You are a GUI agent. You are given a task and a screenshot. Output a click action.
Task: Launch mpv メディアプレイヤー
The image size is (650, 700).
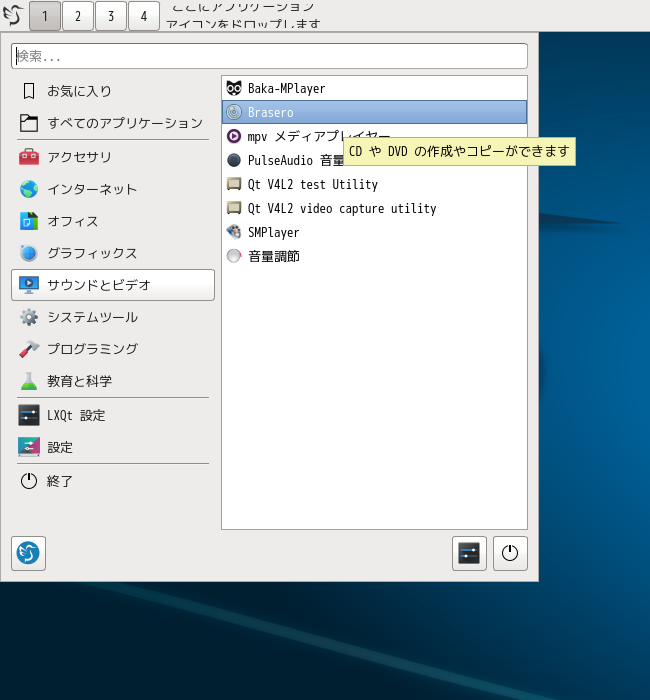[374, 136]
